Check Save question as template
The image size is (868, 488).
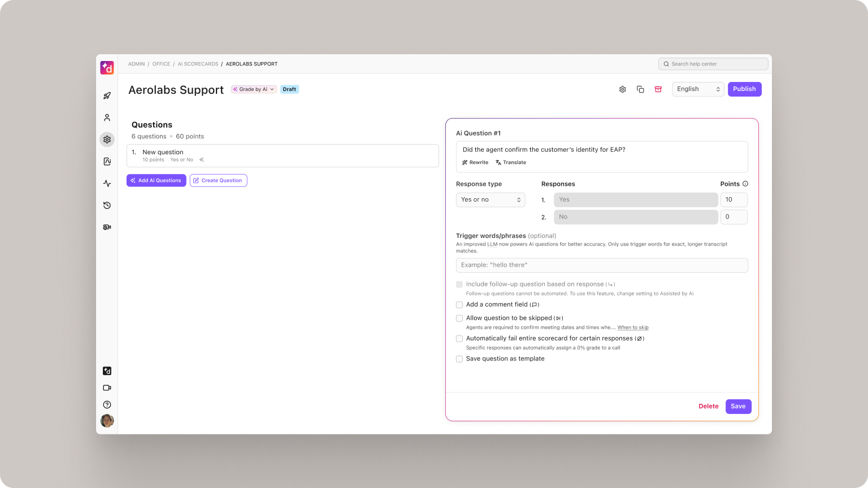pyautogui.click(x=459, y=359)
